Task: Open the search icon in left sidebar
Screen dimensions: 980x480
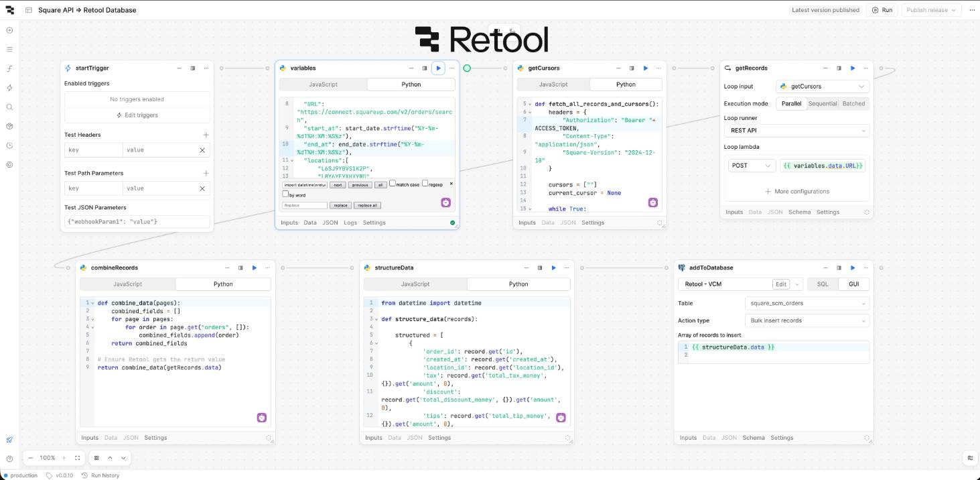Action: coord(9,107)
